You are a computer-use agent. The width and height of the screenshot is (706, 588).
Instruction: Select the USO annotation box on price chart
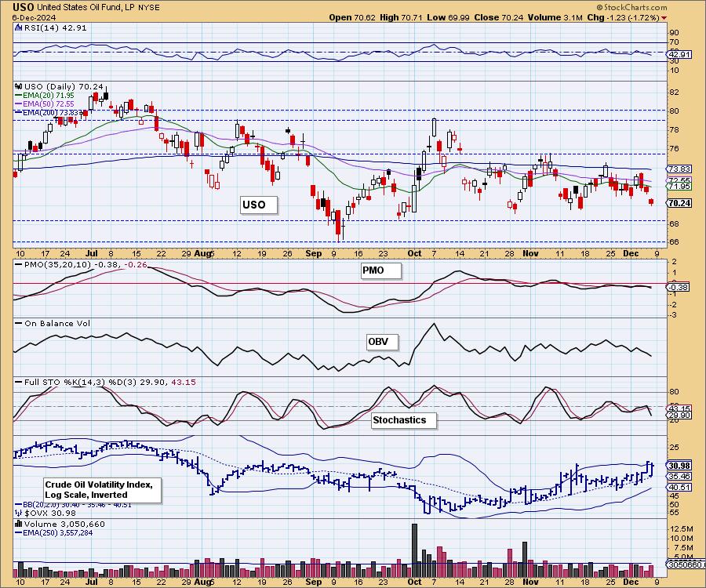[258, 205]
